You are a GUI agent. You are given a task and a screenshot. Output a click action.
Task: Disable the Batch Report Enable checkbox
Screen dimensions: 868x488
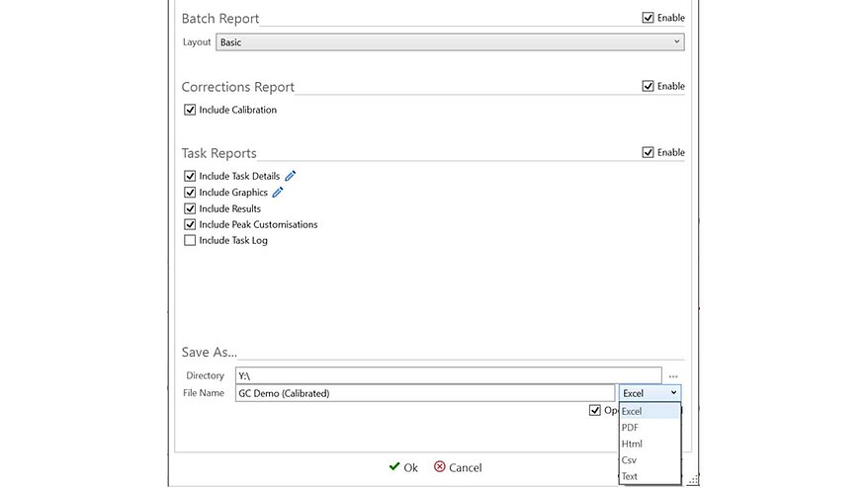coord(649,18)
